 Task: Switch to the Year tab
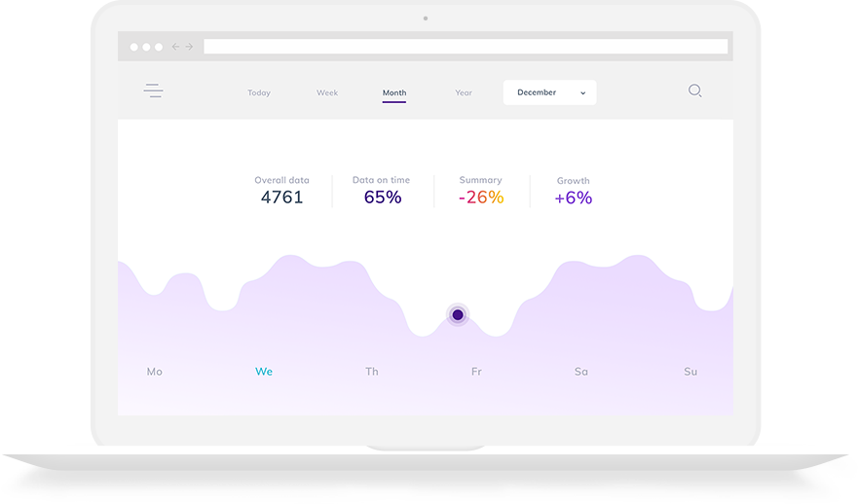click(464, 93)
